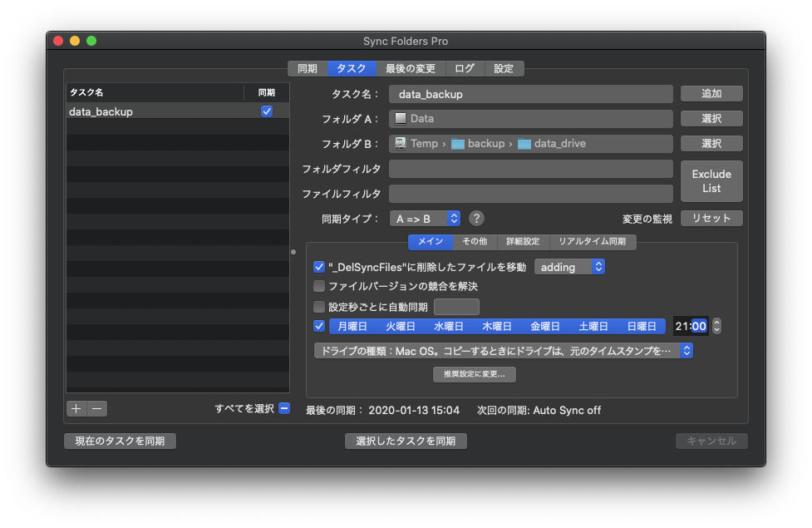Toggle the weekday schedule checkbox
812x528 pixels.
tap(319, 327)
